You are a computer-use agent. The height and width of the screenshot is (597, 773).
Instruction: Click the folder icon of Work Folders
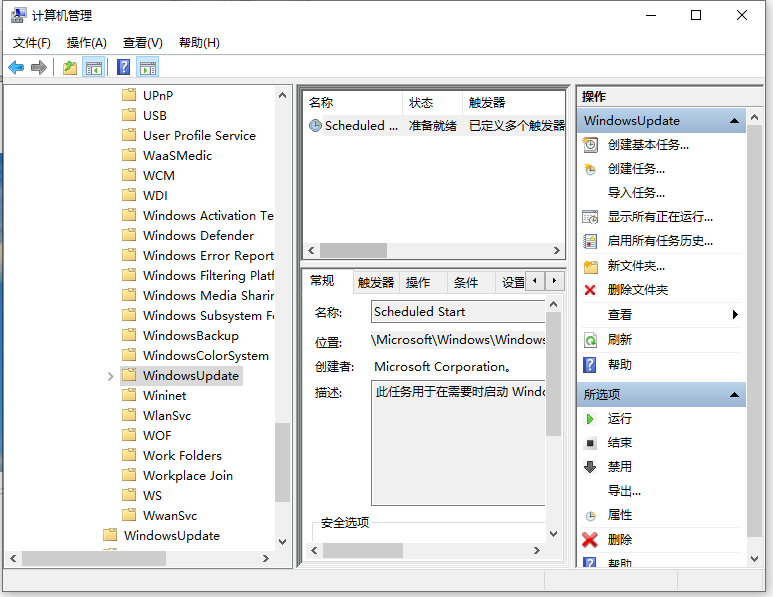pos(129,455)
